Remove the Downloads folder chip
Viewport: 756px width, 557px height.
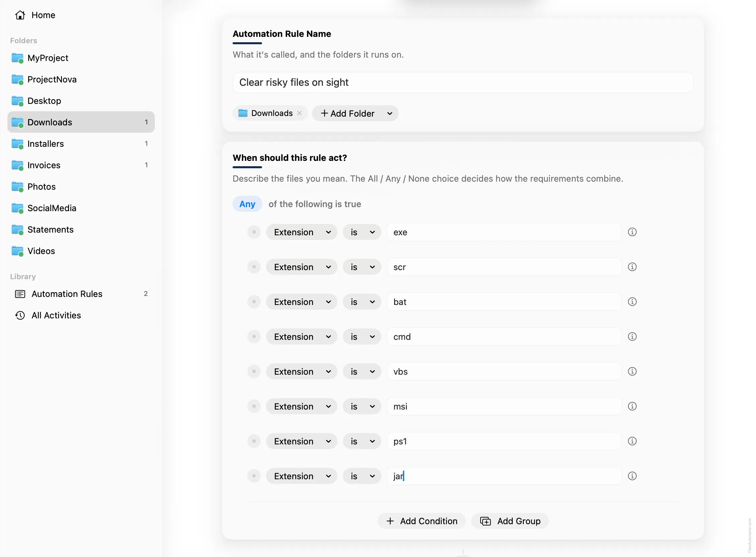pyautogui.click(x=299, y=113)
